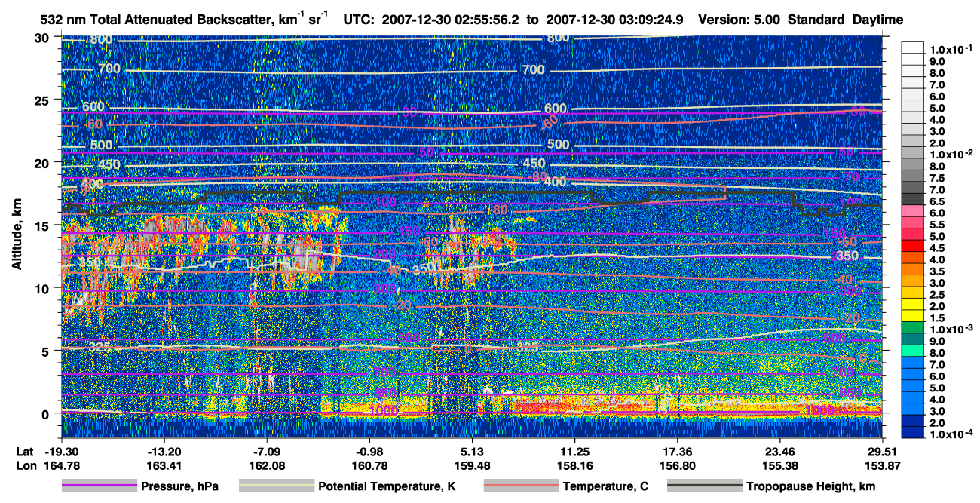Click the latitude value -13.20
The width and height of the screenshot is (980, 503).
point(164,450)
